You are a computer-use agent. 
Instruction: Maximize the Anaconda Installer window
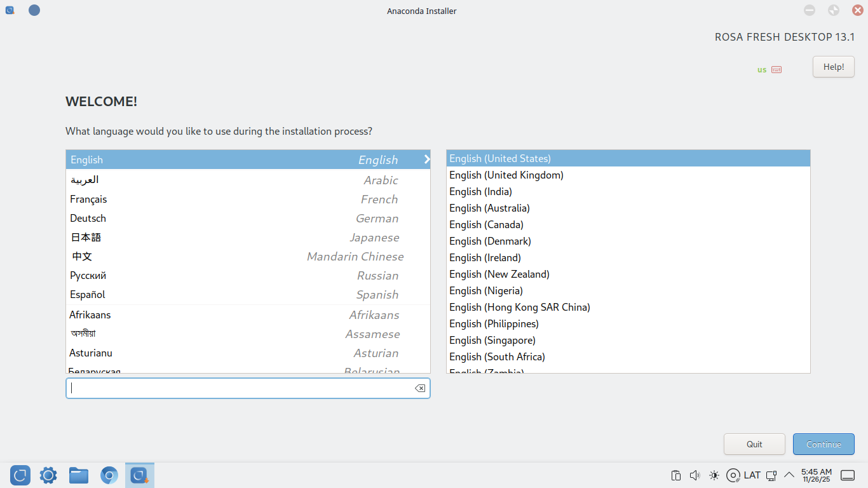tap(834, 10)
